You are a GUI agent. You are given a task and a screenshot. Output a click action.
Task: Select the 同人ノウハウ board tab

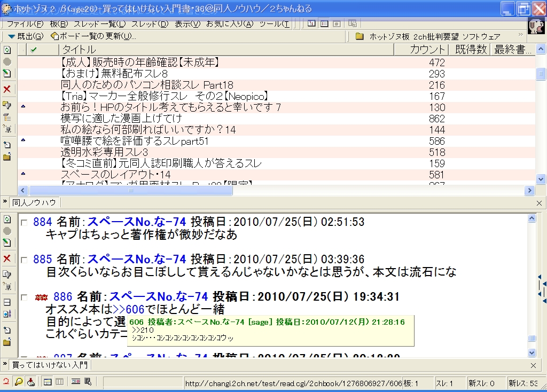coord(34,202)
